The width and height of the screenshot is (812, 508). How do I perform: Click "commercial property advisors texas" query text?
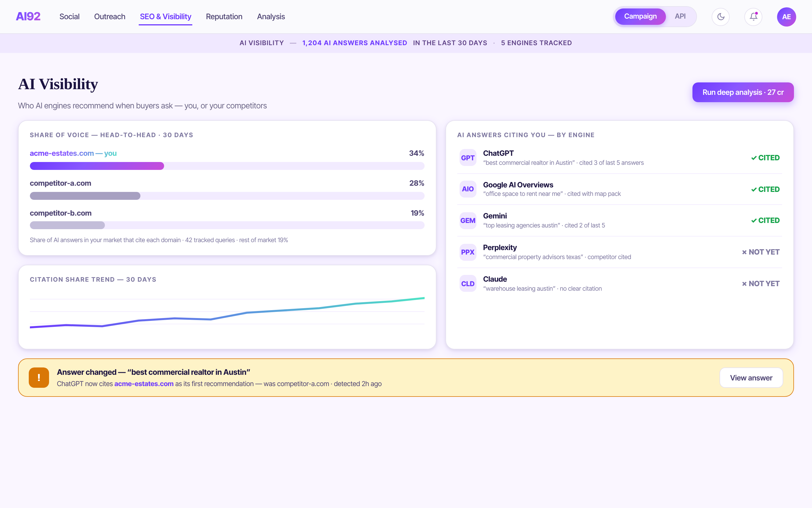tap(533, 257)
